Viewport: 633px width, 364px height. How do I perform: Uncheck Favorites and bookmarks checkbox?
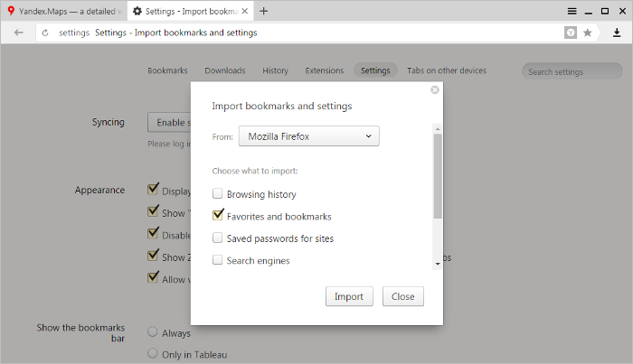coord(217,216)
